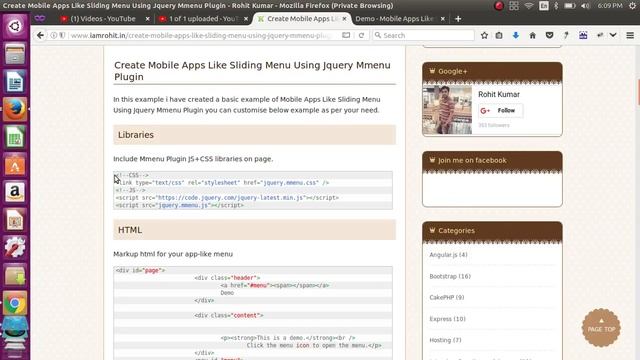The width and height of the screenshot is (640, 360).
Task: Open the bookmarks library icon in the toolbar
Action: tap(499, 36)
